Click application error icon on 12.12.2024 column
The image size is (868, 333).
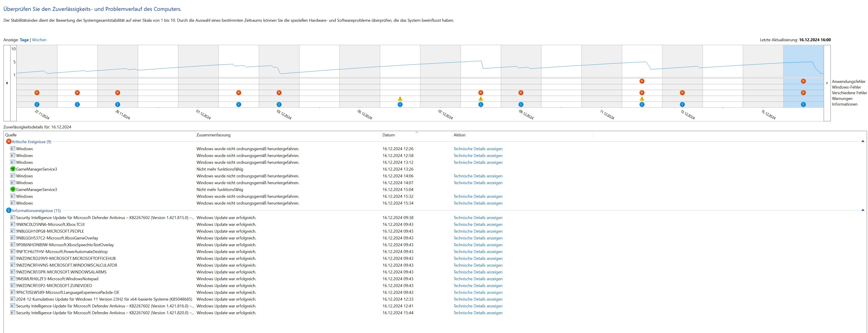coord(642,81)
